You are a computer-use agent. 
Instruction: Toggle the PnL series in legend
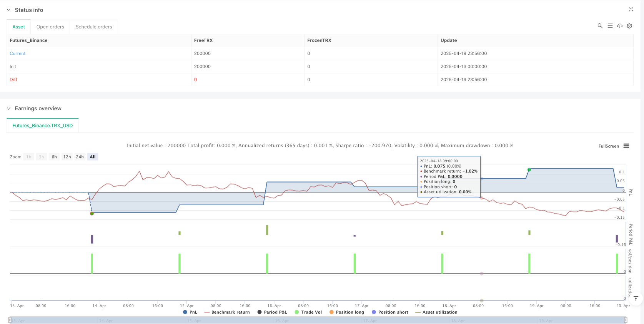coord(190,312)
